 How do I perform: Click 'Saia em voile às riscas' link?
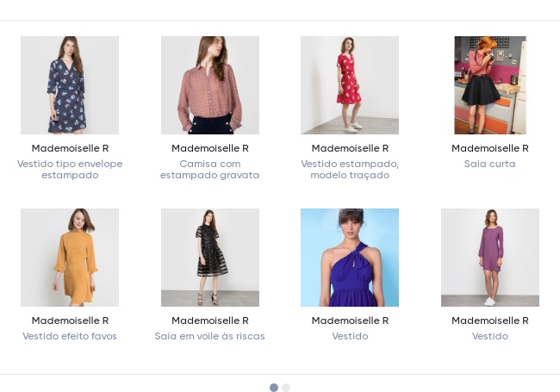[x=209, y=336]
